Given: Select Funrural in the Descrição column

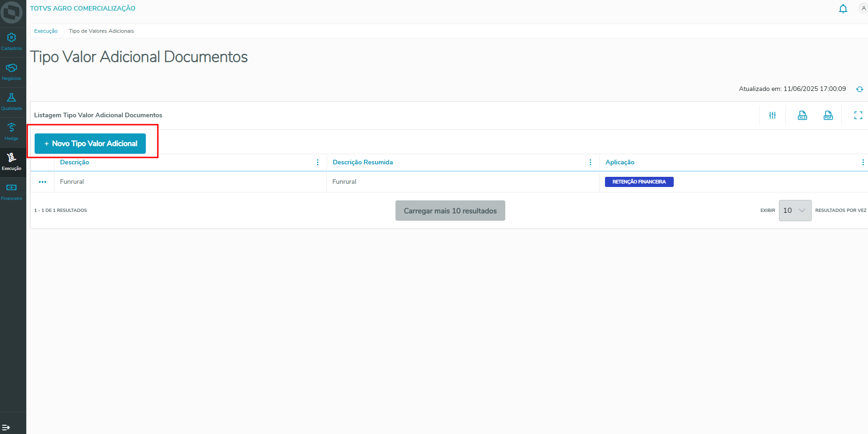Looking at the screenshot, I should pyautogui.click(x=72, y=182).
